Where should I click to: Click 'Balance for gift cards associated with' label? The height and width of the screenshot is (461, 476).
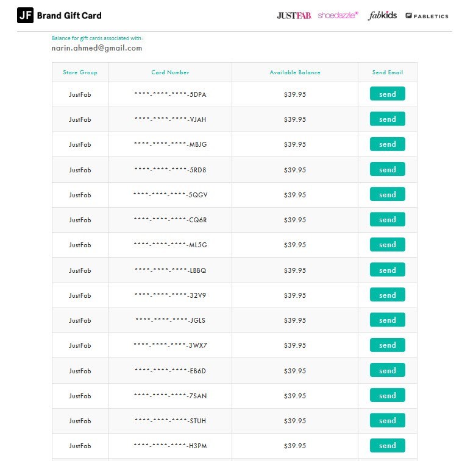pos(97,38)
